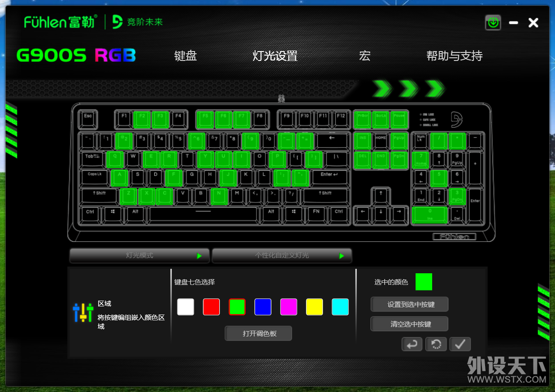Select the W key
Image resolution: width=555 pixels, height=392 pixels.
[x=133, y=159]
